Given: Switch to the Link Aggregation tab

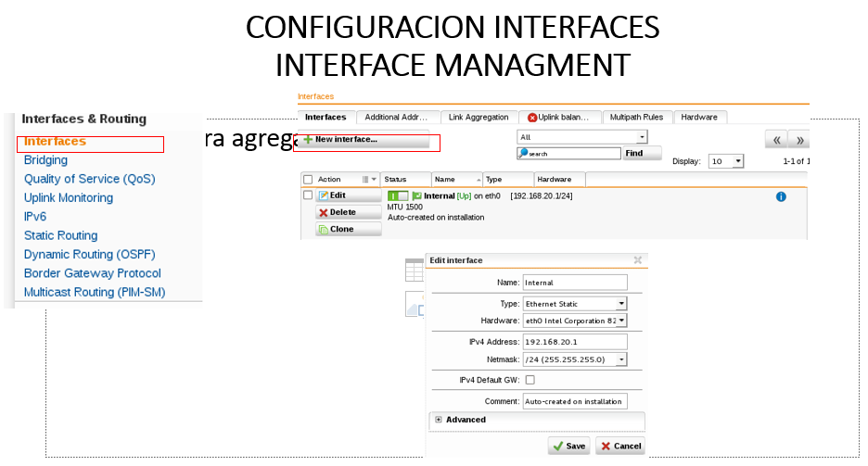Looking at the screenshot, I should pyautogui.click(x=479, y=118).
